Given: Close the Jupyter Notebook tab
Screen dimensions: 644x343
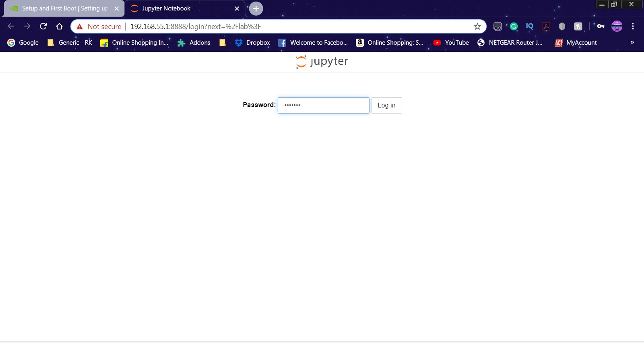Looking at the screenshot, I should tap(237, 8).
